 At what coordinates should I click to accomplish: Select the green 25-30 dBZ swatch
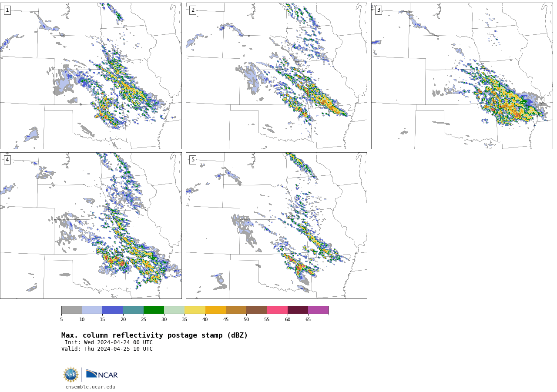pos(154,310)
